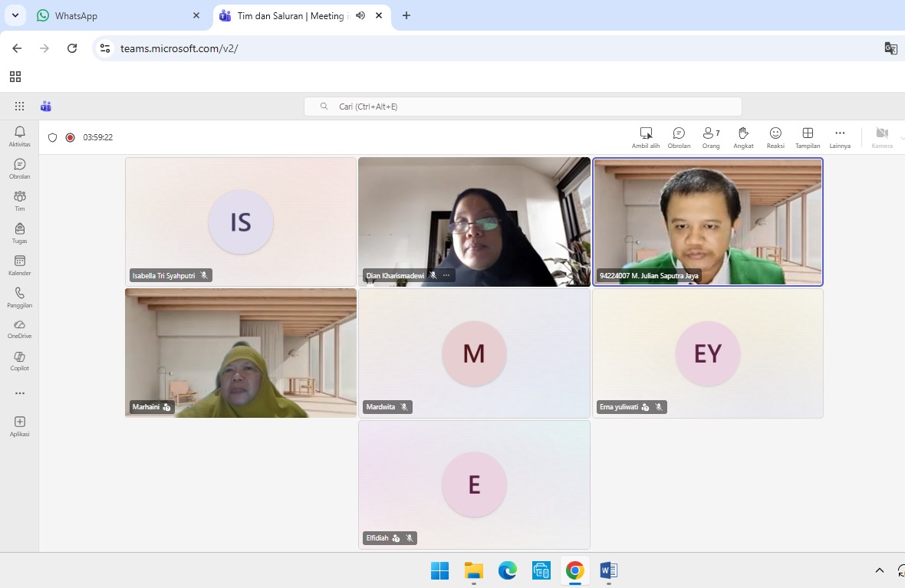Toggle the Kamera on or off
Viewport: 905px width, 588px height.
[x=882, y=137]
